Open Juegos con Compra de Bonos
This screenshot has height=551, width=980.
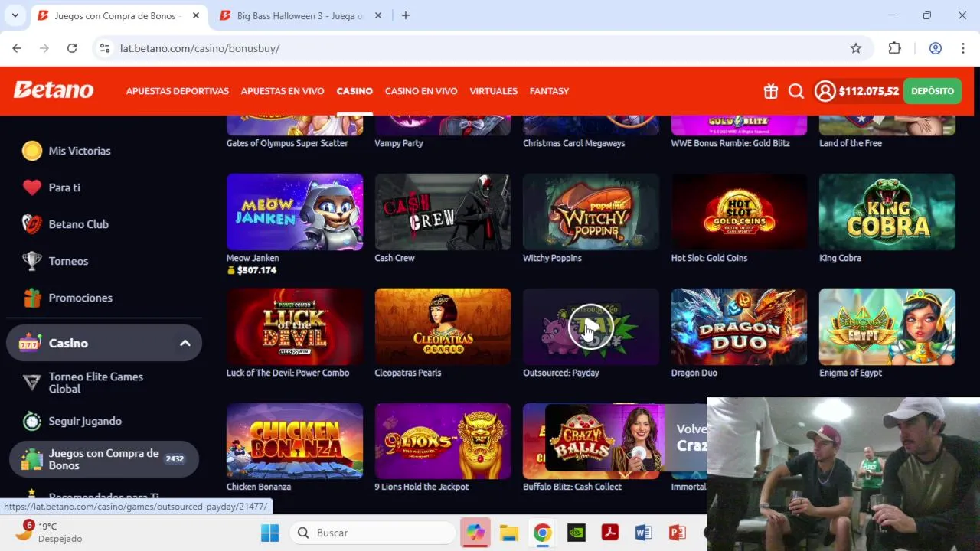[103, 459]
